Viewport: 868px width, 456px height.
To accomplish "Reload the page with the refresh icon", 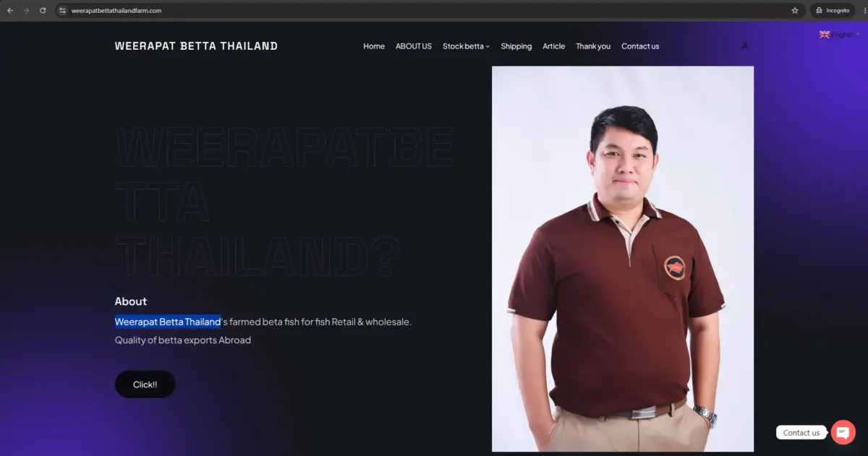I will tap(43, 11).
